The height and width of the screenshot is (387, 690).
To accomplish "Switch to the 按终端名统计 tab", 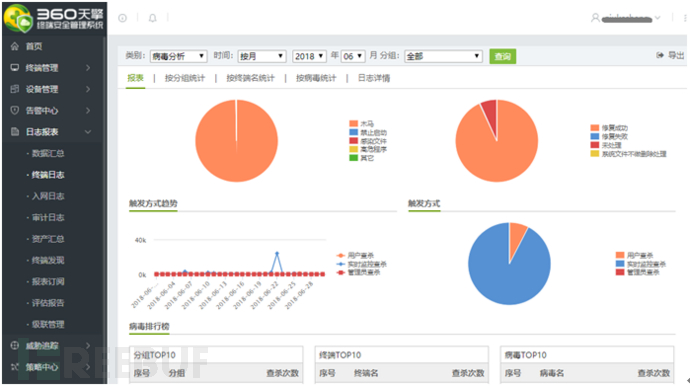I will coord(250,78).
